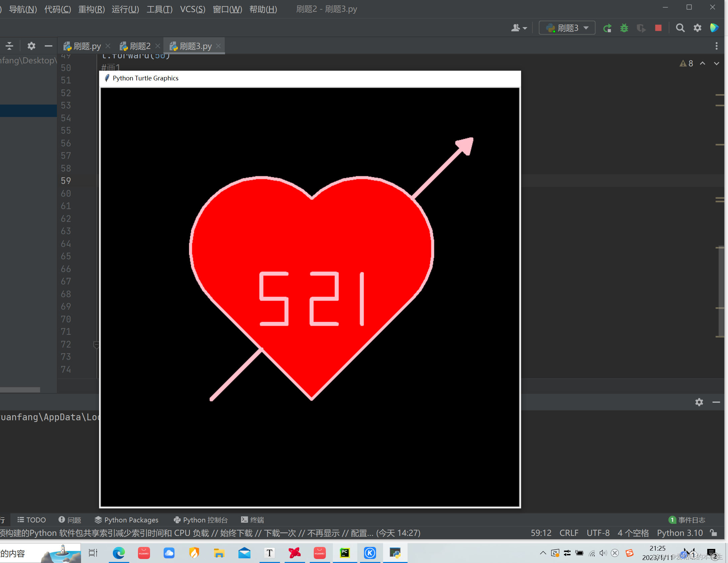Open the 事件日志 event log
Image resolution: width=728 pixels, height=563 pixels.
[x=691, y=520]
